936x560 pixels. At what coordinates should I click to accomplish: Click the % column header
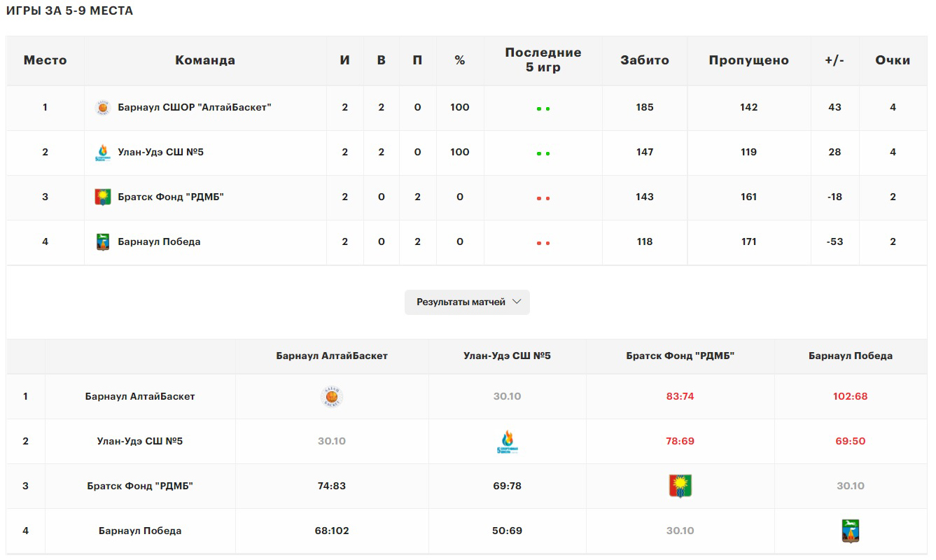click(x=460, y=60)
